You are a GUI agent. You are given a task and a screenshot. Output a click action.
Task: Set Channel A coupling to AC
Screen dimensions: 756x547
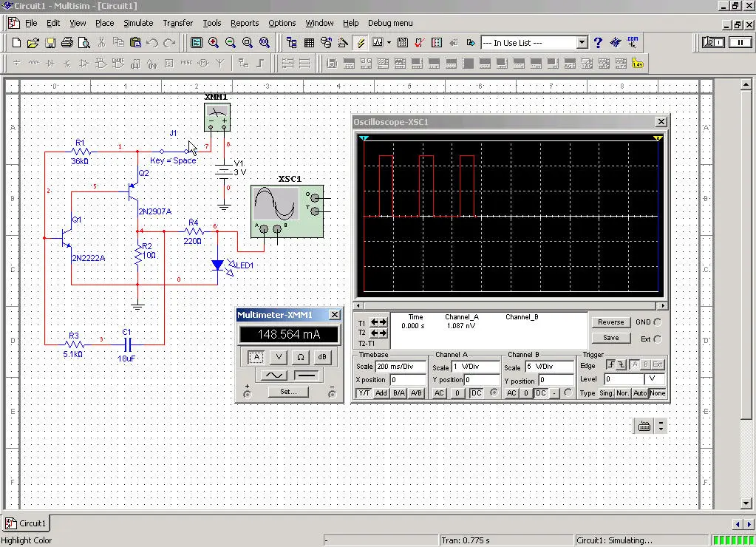tap(439, 393)
